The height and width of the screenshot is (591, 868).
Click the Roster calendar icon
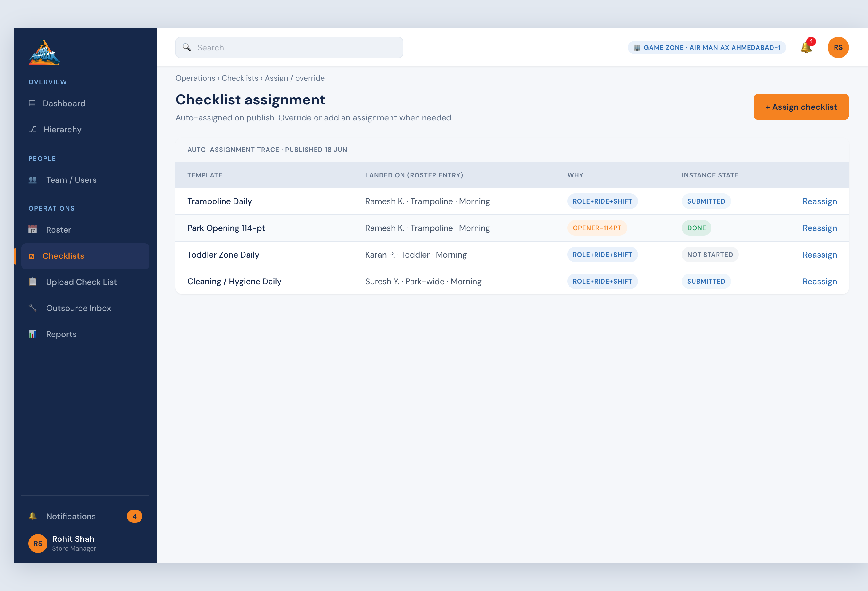(33, 230)
